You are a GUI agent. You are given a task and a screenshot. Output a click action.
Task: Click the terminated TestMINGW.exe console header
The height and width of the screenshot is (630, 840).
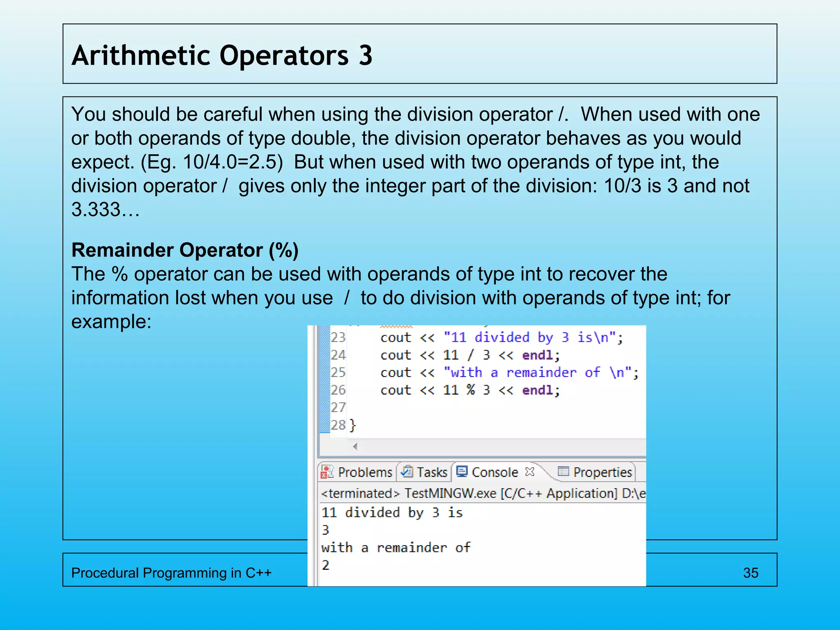[x=483, y=493]
